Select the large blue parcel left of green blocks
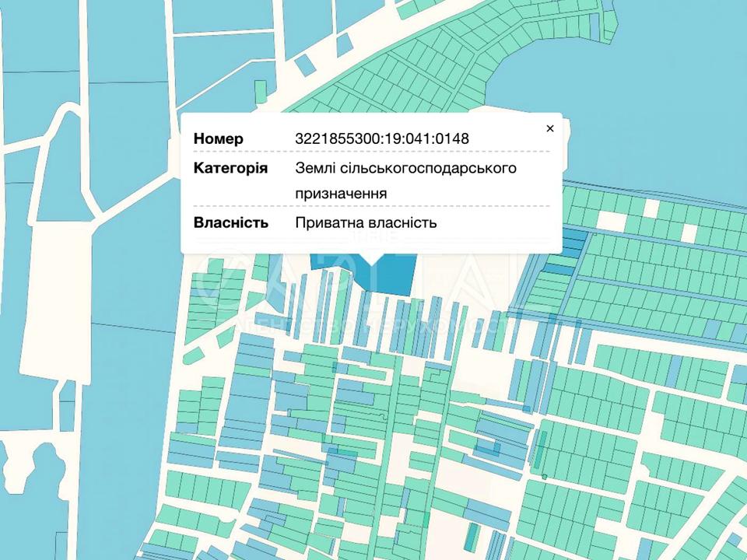 124,311
